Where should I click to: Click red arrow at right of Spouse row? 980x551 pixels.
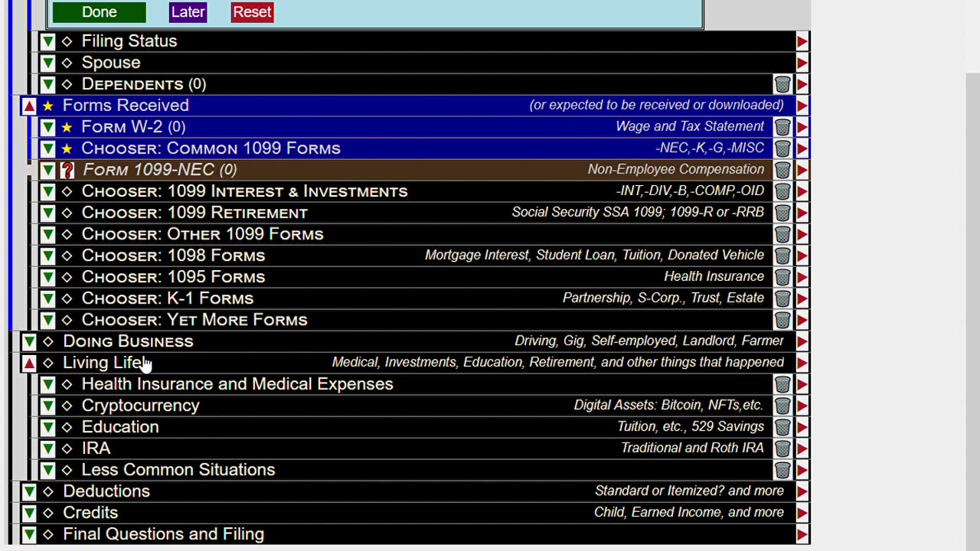(802, 63)
